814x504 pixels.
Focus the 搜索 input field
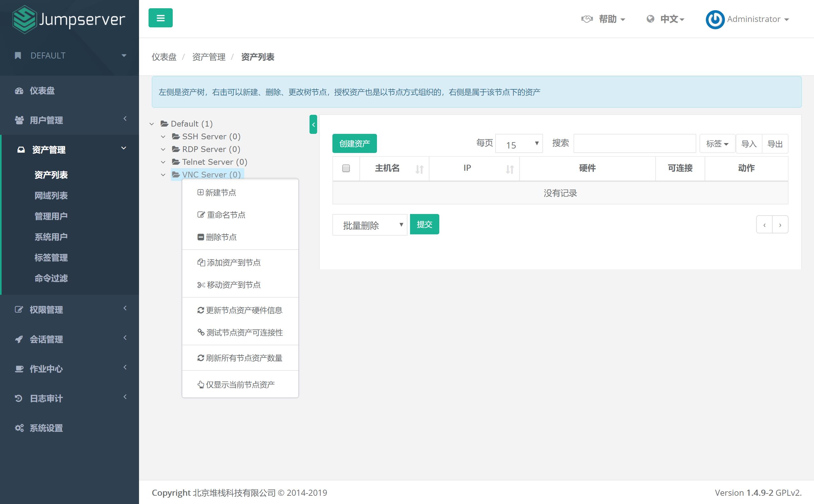(635, 144)
